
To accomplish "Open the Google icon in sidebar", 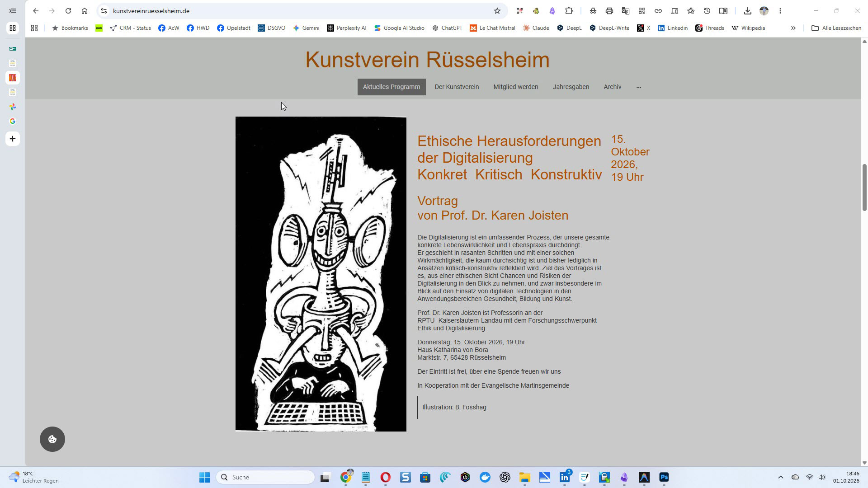I will tap(13, 121).
